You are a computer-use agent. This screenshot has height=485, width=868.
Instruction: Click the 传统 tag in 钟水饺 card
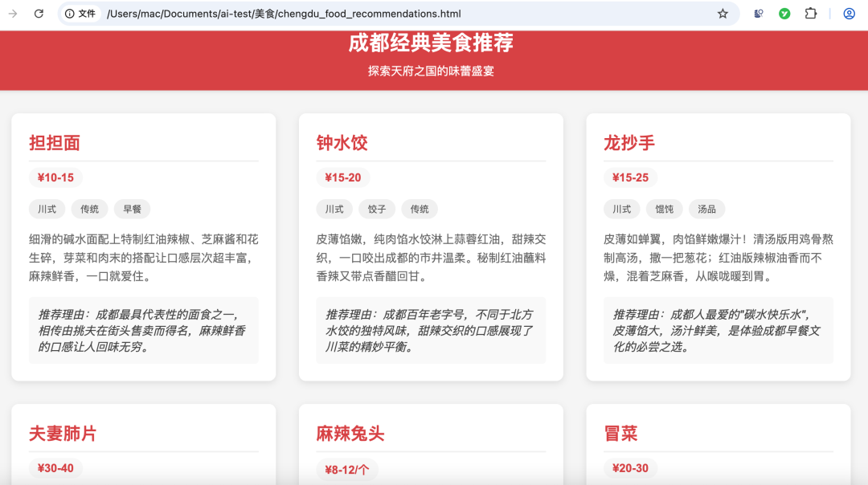click(x=420, y=209)
